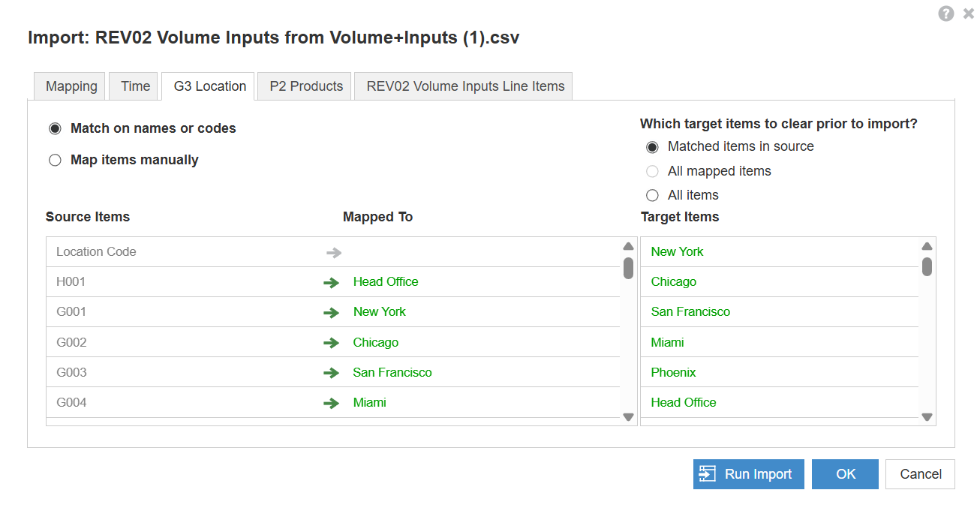Image resolution: width=980 pixels, height=520 pixels.
Task: Click mapped value Head Office for H001
Action: [386, 282]
